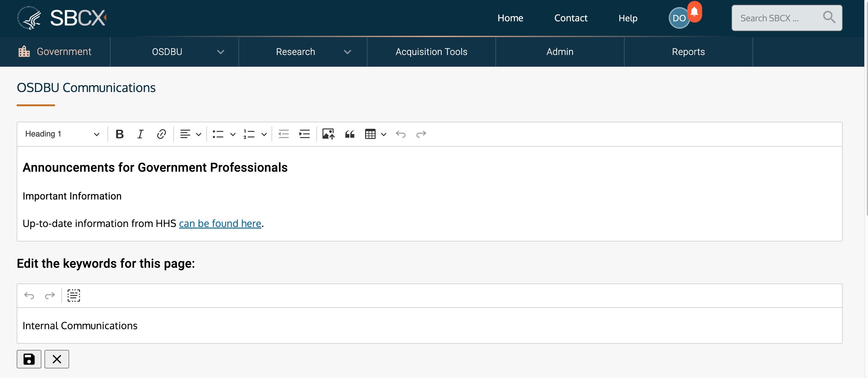
Task: Click the insert table icon
Action: (x=370, y=134)
